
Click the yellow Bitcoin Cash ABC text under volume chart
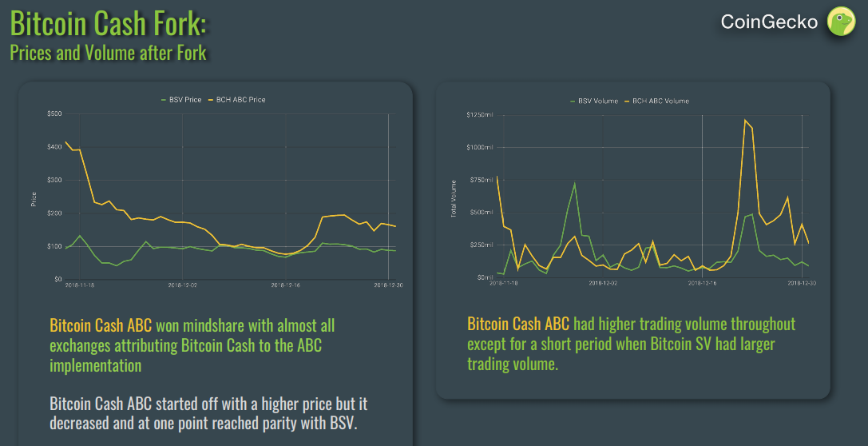(x=518, y=324)
